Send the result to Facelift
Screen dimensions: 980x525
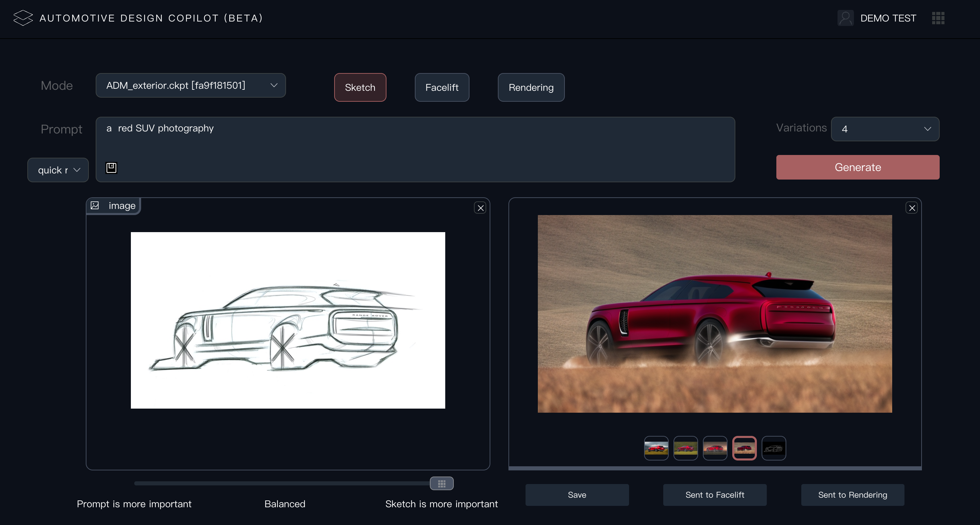coord(714,495)
